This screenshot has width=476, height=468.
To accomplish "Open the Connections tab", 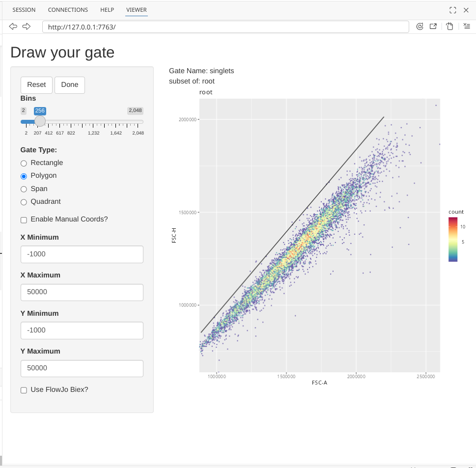I will 68,10.
